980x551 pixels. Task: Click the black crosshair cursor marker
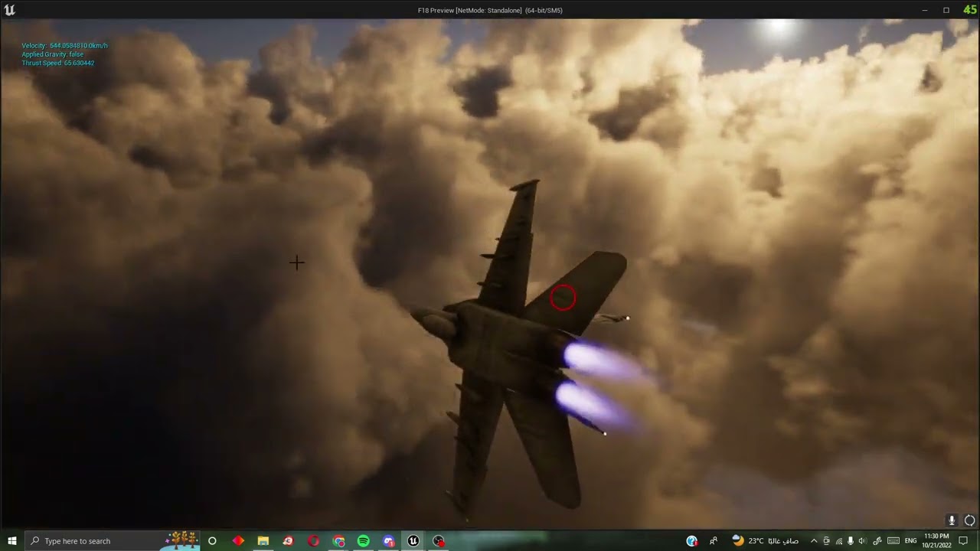coord(296,262)
